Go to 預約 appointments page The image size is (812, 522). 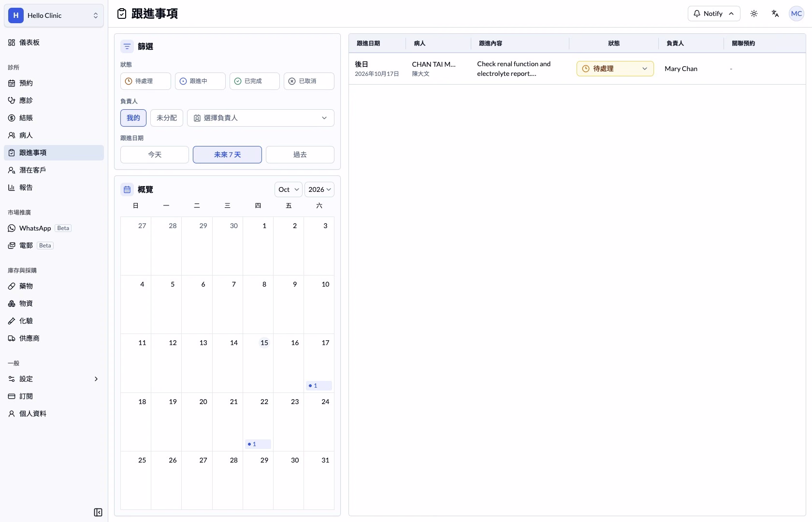54,83
